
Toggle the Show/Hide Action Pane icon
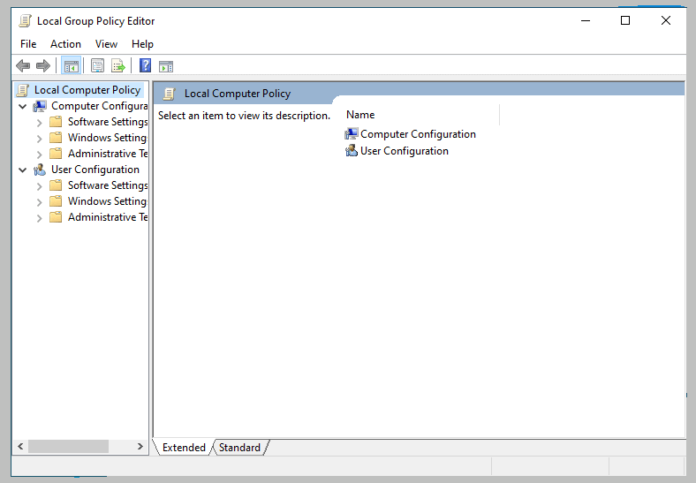click(166, 66)
